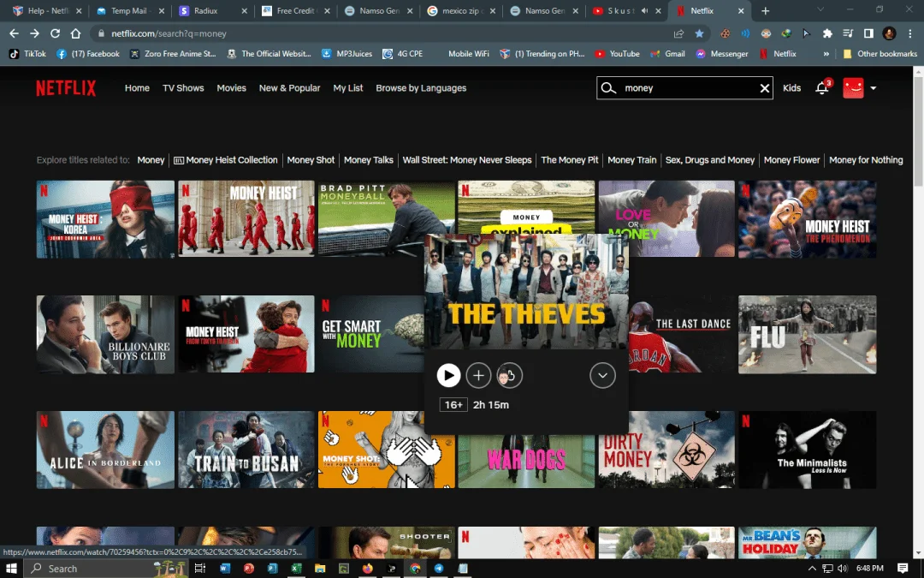The image size is (924, 578).
Task: Switch to Kids mode
Action: tap(791, 88)
